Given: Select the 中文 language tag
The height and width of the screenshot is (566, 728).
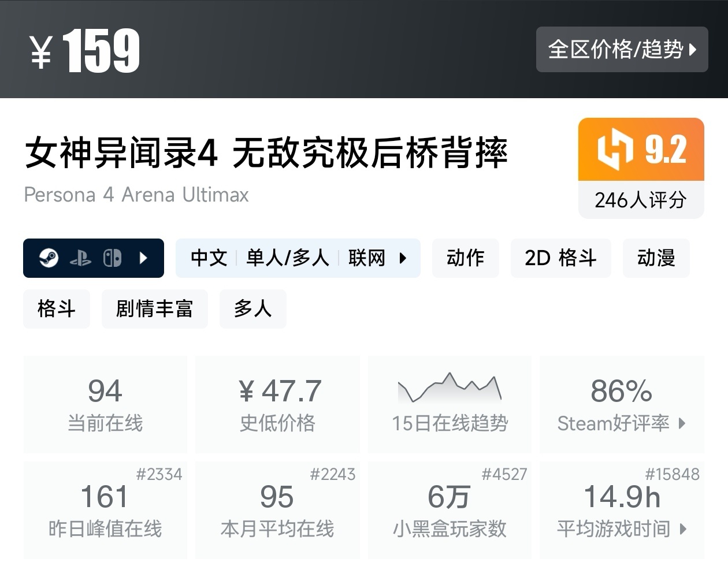Looking at the screenshot, I should tap(209, 258).
